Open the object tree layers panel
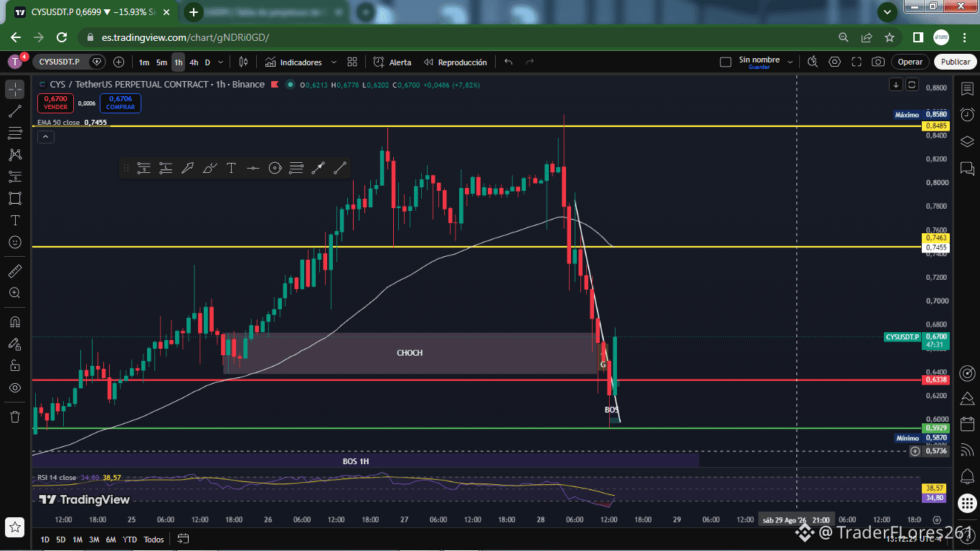Viewport: 980px width, 551px height. pos(967,141)
